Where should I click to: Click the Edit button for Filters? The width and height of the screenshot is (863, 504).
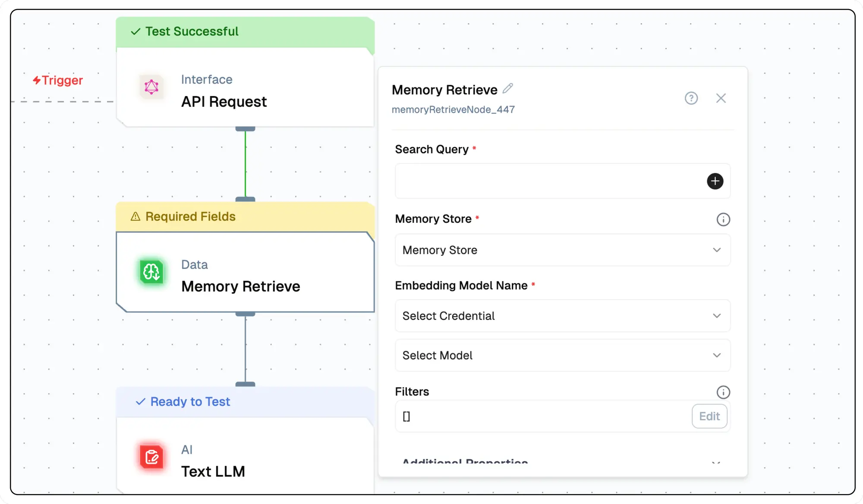click(709, 416)
